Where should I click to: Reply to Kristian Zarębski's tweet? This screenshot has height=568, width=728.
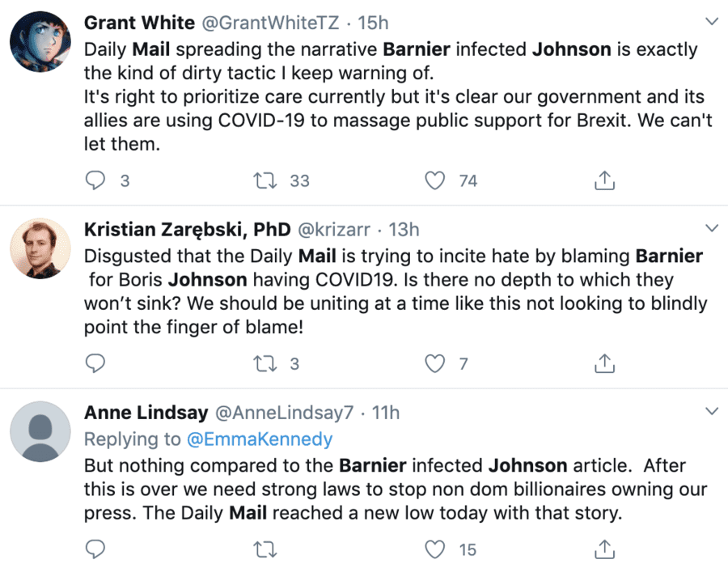pos(95,363)
